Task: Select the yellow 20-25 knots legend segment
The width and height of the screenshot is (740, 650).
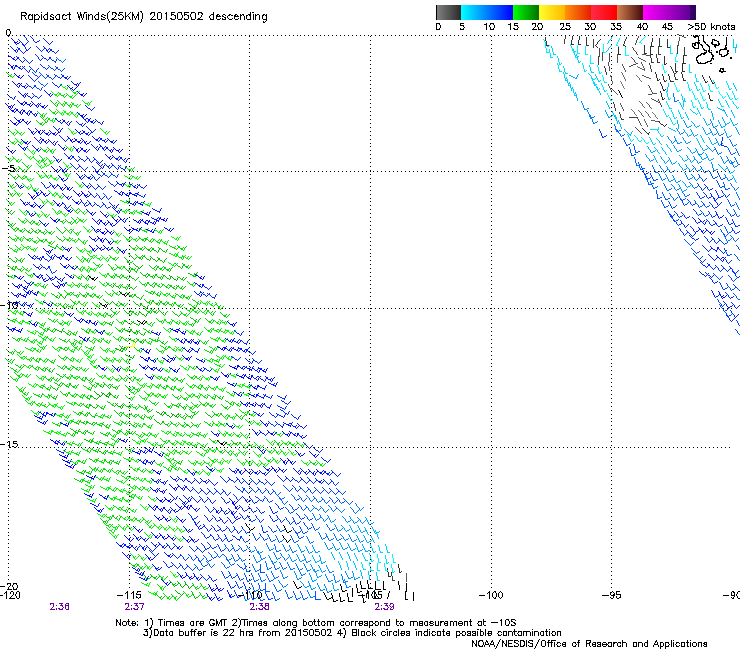Action: pyautogui.click(x=552, y=12)
